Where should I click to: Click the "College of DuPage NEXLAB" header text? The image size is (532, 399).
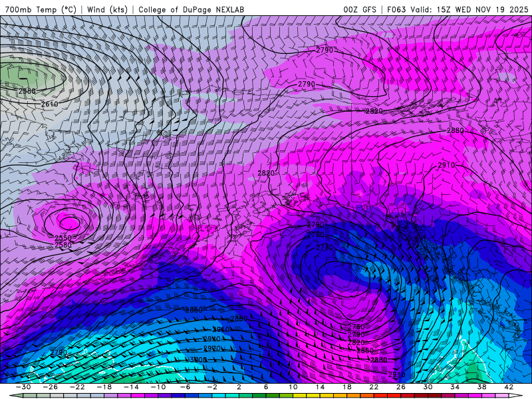(192, 9)
